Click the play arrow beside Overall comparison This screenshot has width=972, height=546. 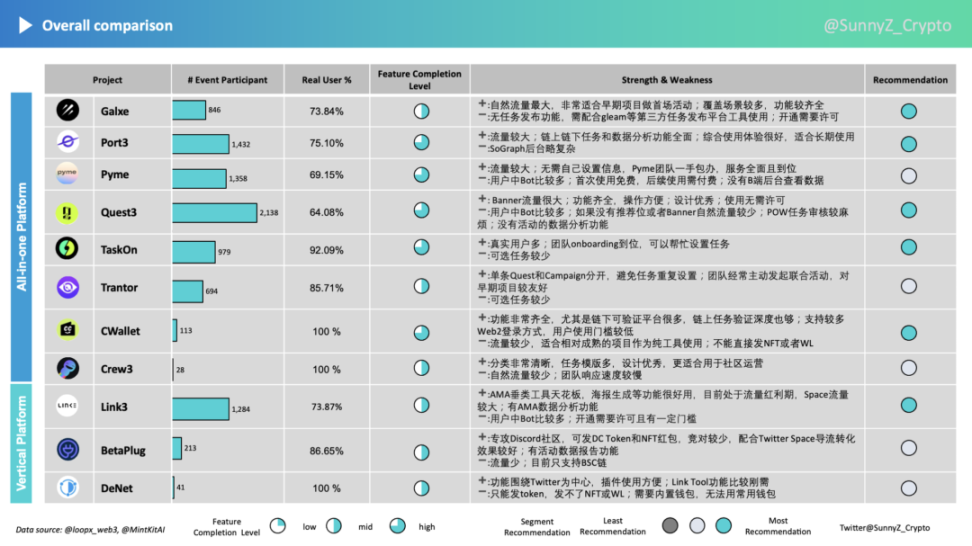(x=25, y=26)
